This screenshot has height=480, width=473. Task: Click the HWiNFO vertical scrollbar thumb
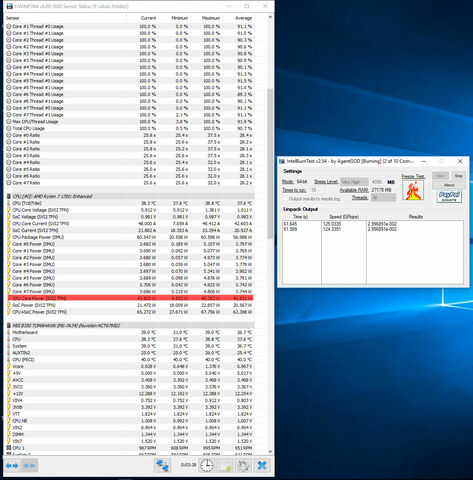click(x=270, y=163)
